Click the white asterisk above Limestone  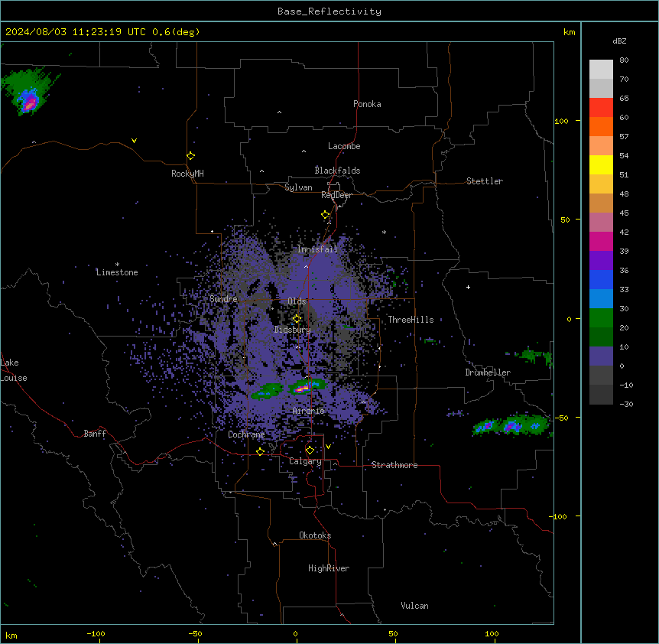117,265
